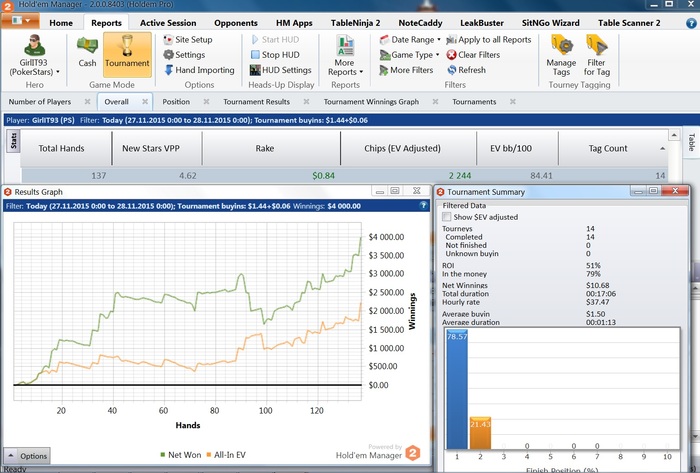Click Clear Filters
Image resolution: width=700 pixels, height=473 pixels.
(x=473, y=55)
